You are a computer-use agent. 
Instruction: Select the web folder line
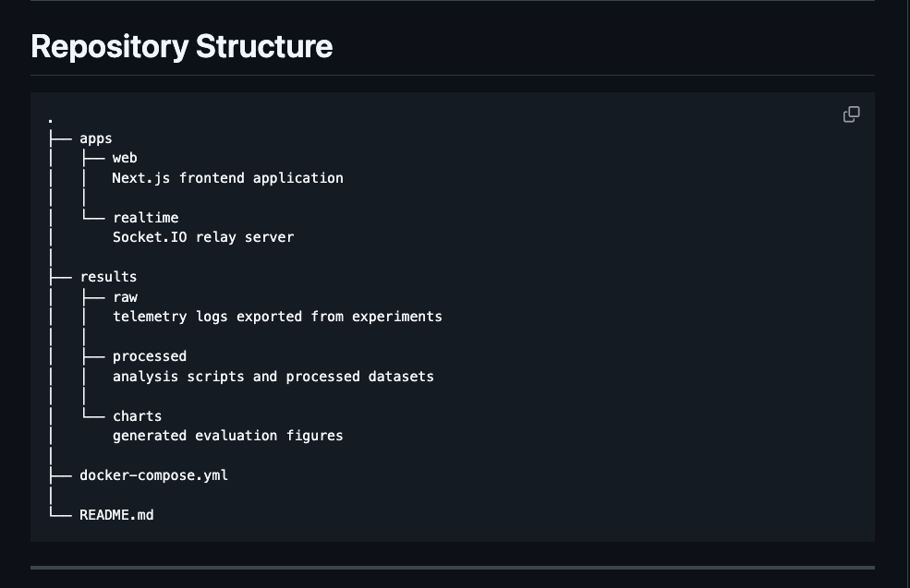(x=125, y=158)
